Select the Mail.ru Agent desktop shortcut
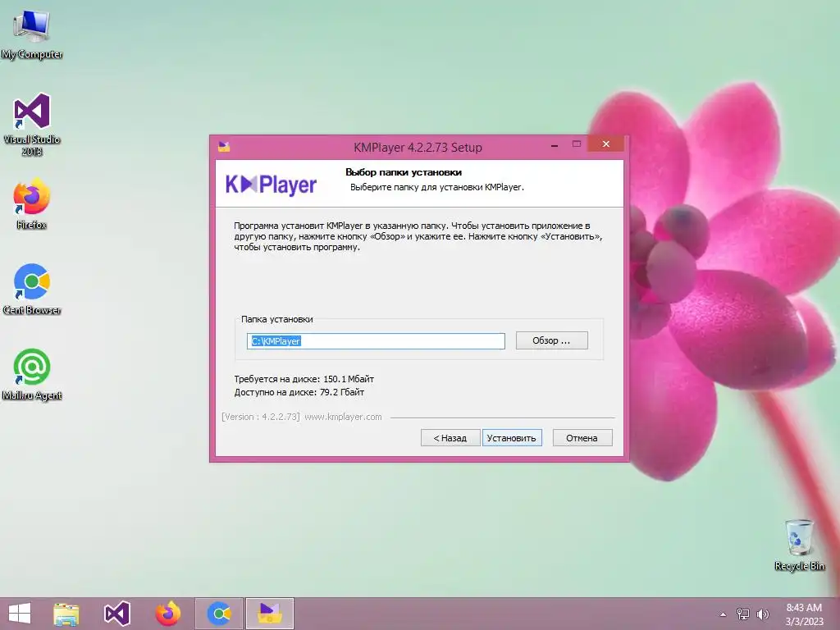 pyautogui.click(x=32, y=375)
